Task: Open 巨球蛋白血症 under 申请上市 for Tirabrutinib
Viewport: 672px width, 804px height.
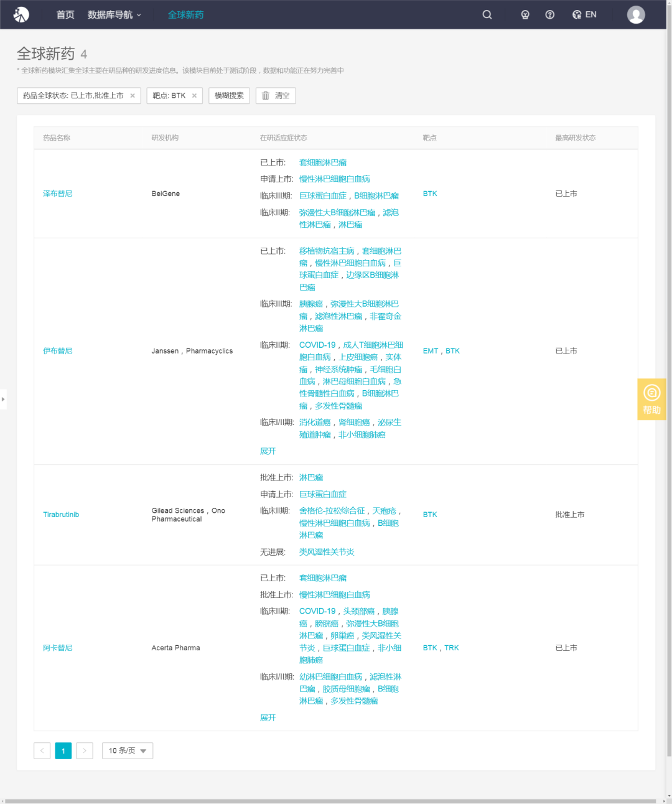Action: tap(323, 494)
